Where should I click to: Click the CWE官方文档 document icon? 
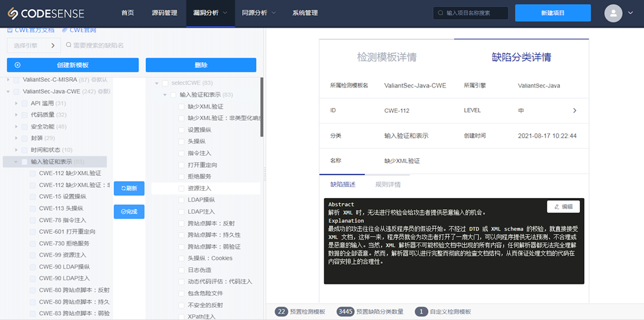[10, 30]
